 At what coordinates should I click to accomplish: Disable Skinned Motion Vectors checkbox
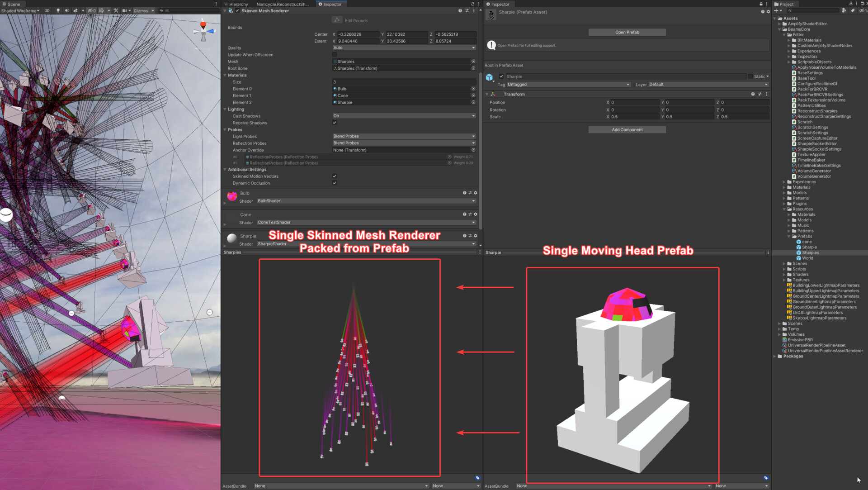coord(335,176)
